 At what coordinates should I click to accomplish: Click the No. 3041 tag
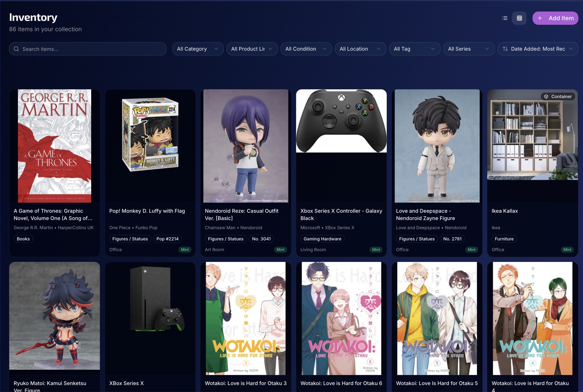pyautogui.click(x=261, y=239)
